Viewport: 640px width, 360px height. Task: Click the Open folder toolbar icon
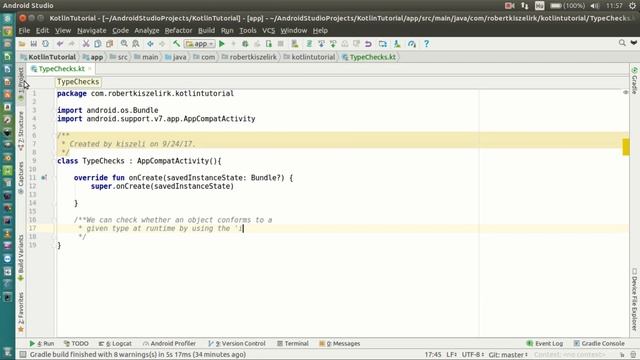coord(22,44)
